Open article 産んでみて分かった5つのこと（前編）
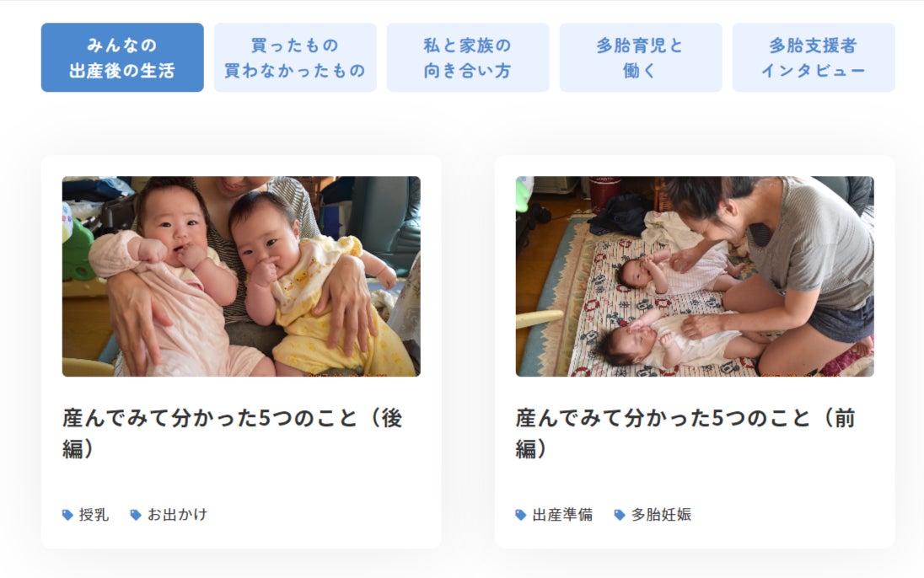The image size is (924, 578). [685, 433]
